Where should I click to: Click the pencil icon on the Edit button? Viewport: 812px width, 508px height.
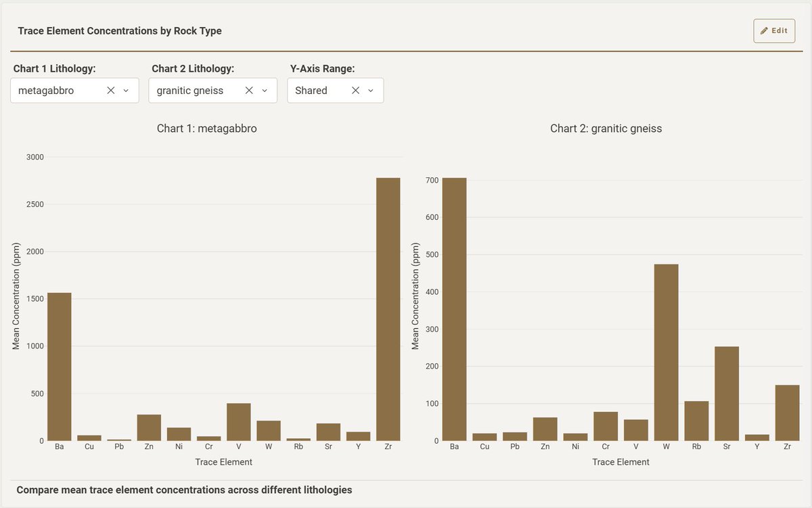(x=765, y=30)
